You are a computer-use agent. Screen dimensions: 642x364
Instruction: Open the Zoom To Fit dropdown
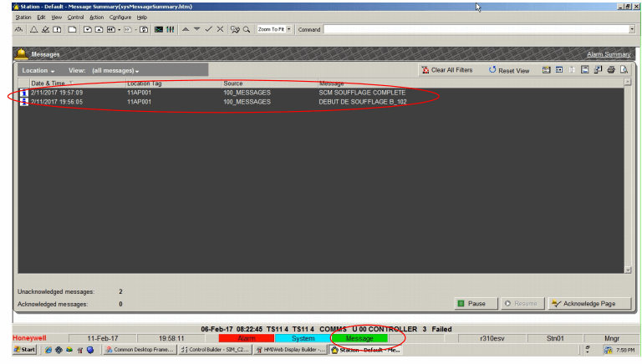pyautogui.click(x=289, y=29)
